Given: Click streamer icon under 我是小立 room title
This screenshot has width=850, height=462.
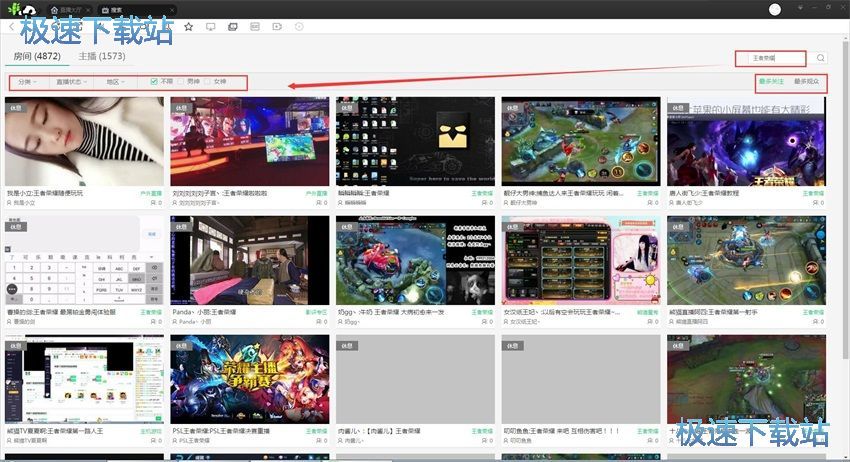Looking at the screenshot, I should (9, 203).
